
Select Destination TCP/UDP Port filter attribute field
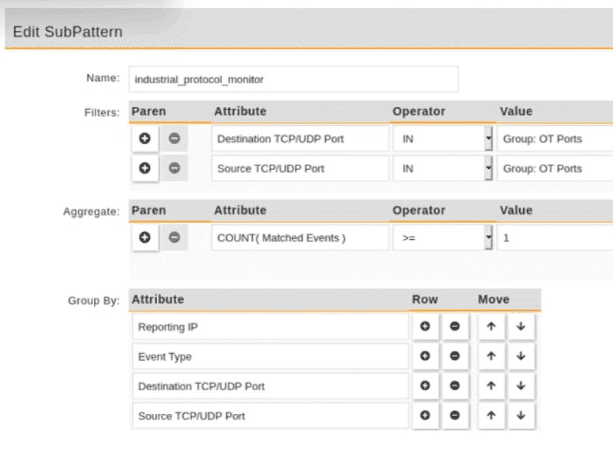pos(299,139)
